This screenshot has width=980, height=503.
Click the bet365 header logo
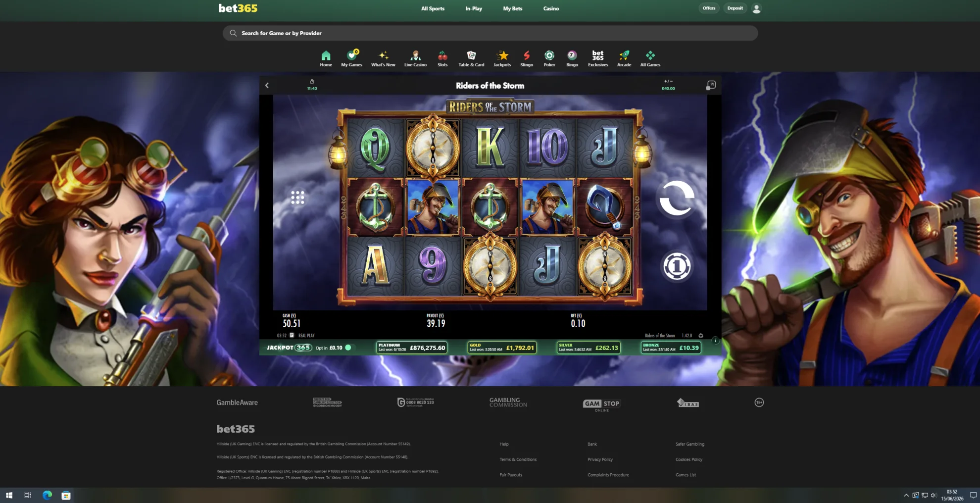238,8
